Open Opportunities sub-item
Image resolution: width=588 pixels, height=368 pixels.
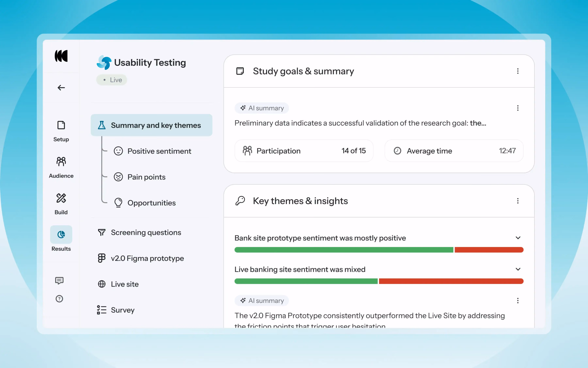(x=145, y=203)
